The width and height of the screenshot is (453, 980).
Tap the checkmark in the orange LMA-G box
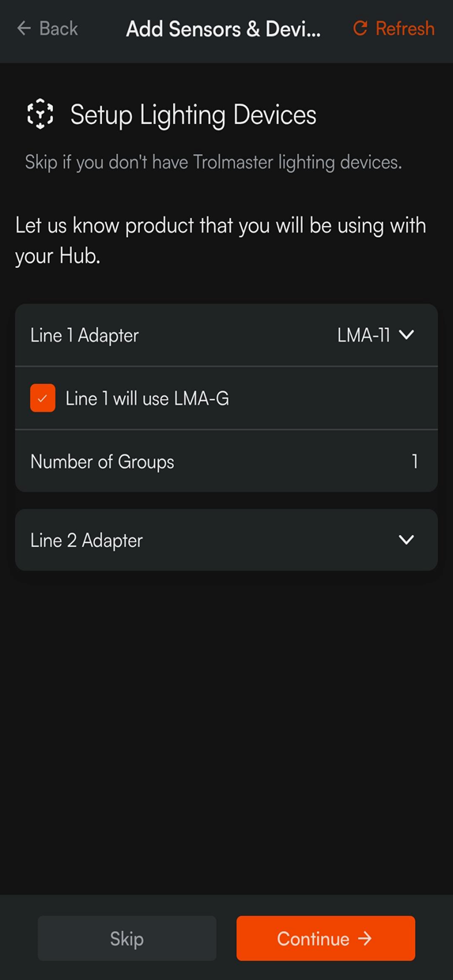(x=43, y=398)
